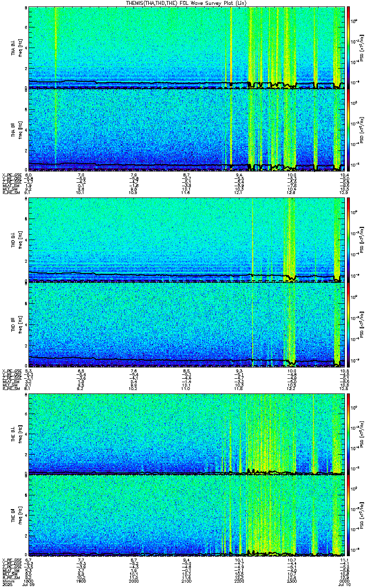Click the 2200 time tick label

click(x=239, y=582)
